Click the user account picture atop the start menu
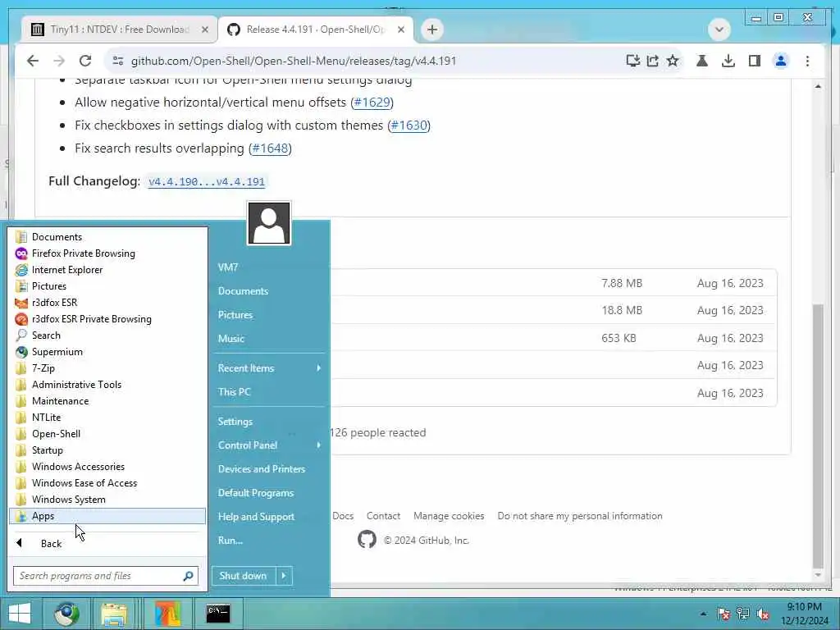 point(269,223)
